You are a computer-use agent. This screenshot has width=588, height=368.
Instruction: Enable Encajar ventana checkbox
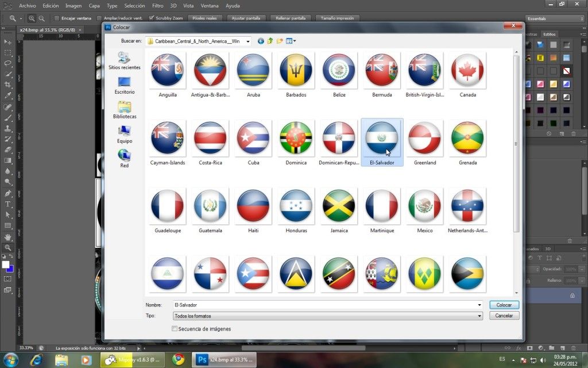tap(57, 18)
